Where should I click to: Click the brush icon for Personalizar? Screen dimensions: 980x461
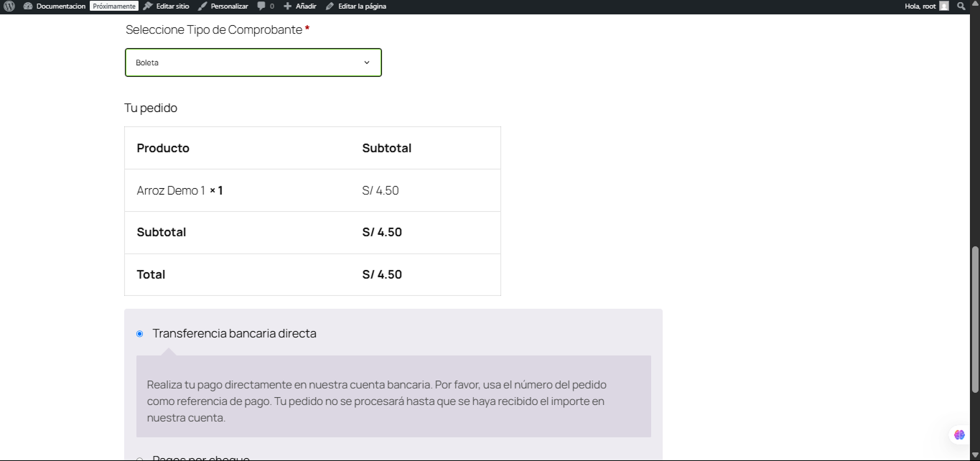202,6
